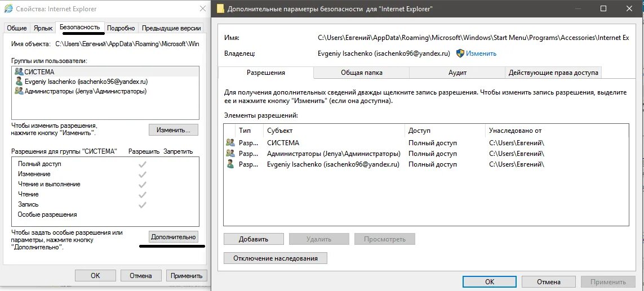This screenshot has height=291, width=644.
Task: Select the Безопасность tab
Action: point(80,27)
